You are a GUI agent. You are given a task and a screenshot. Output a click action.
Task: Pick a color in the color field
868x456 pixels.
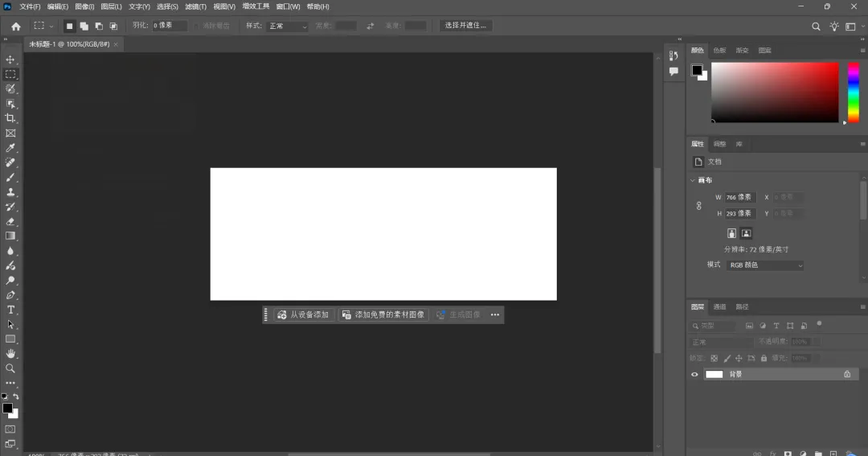[x=775, y=92]
